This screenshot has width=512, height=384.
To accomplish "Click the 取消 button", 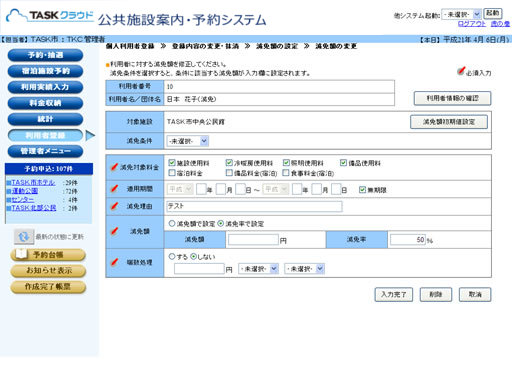I will 475,295.
